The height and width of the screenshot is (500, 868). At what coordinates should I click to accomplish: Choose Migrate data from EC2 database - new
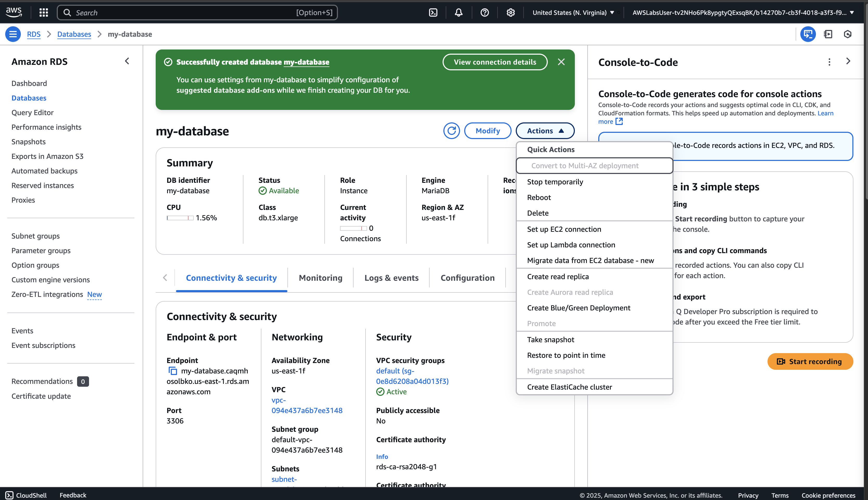[x=594, y=261]
